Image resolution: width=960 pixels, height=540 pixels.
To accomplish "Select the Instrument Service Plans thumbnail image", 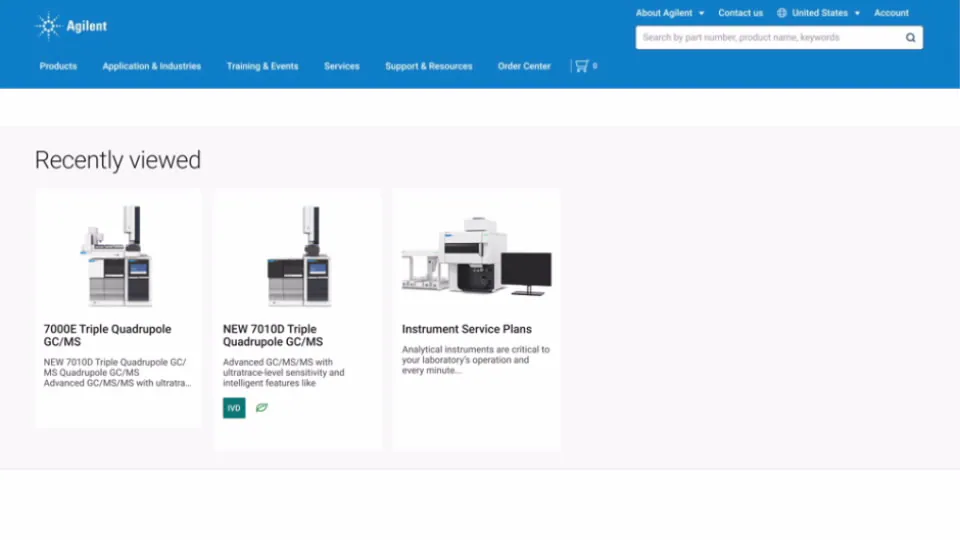I will [476, 255].
